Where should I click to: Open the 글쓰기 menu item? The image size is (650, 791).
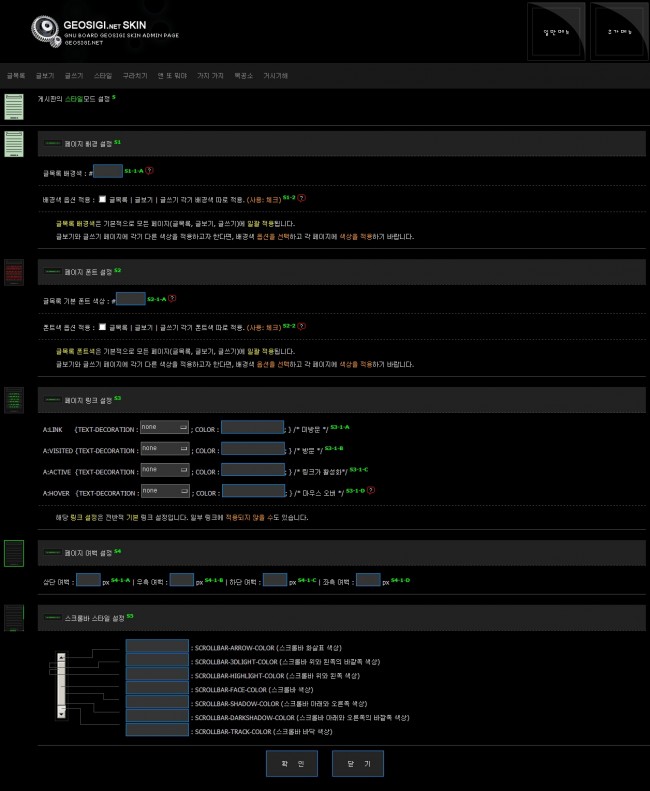(x=74, y=76)
